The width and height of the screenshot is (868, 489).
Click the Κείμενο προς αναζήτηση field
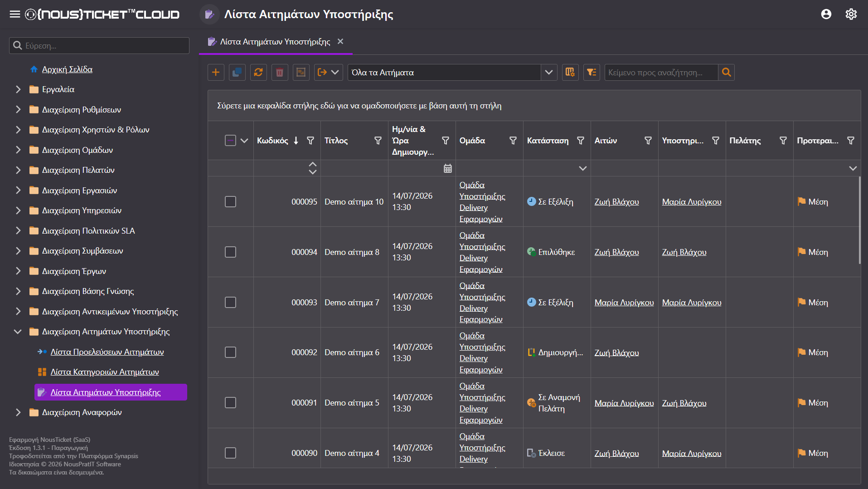[661, 73]
